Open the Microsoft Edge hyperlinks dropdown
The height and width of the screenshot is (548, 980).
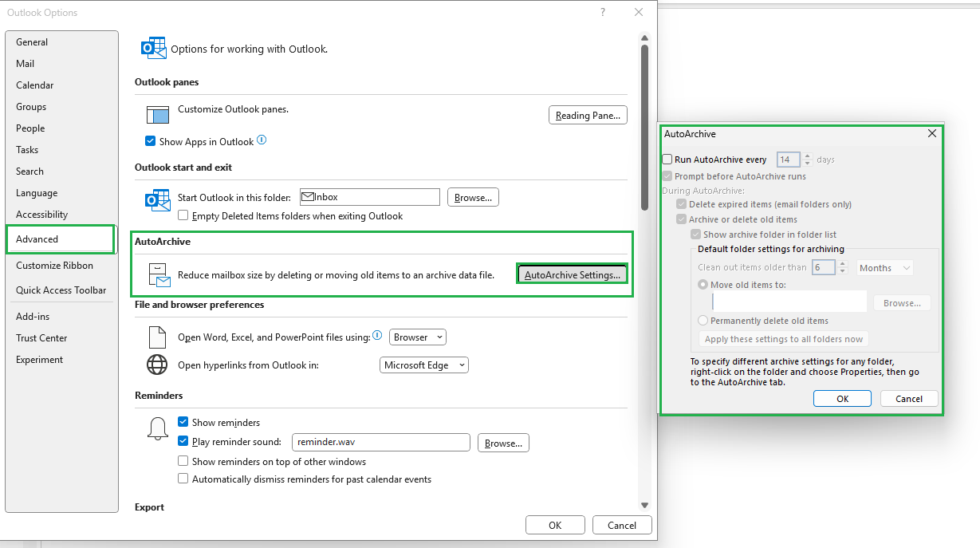point(424,365)
